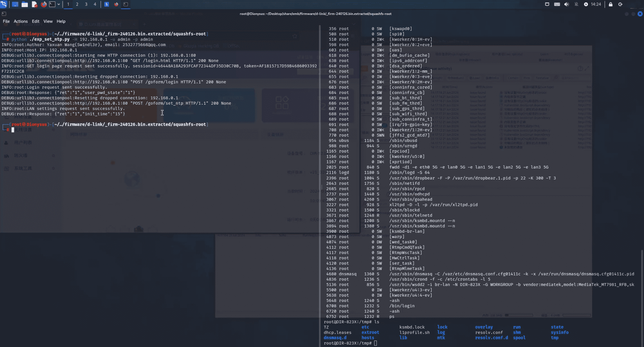644x347 pixels.
Task: Open the file manager from the panel
Action: (x=25, y=4)
